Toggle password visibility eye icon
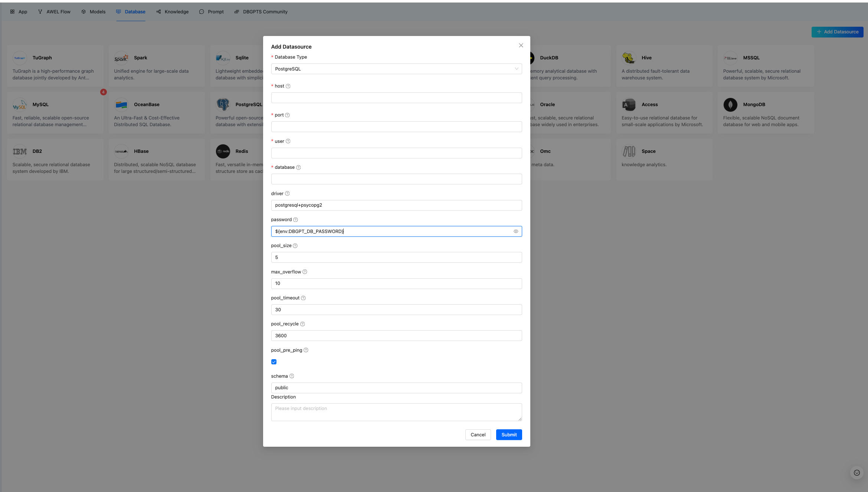This screenshot has height=492, width=868. pyautogui.click(x=516, y=232)
